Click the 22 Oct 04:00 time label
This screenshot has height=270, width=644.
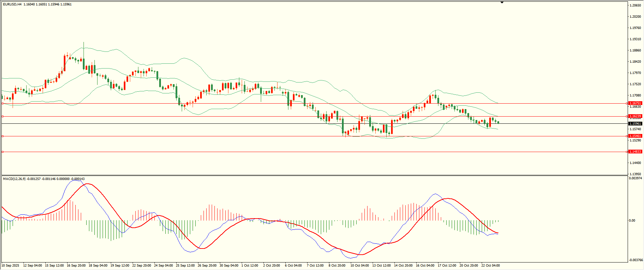[490, 266]
